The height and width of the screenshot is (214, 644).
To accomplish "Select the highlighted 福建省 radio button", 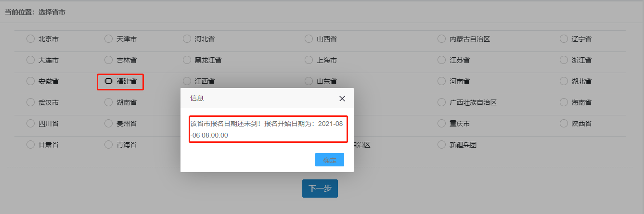I will point(109,81).
